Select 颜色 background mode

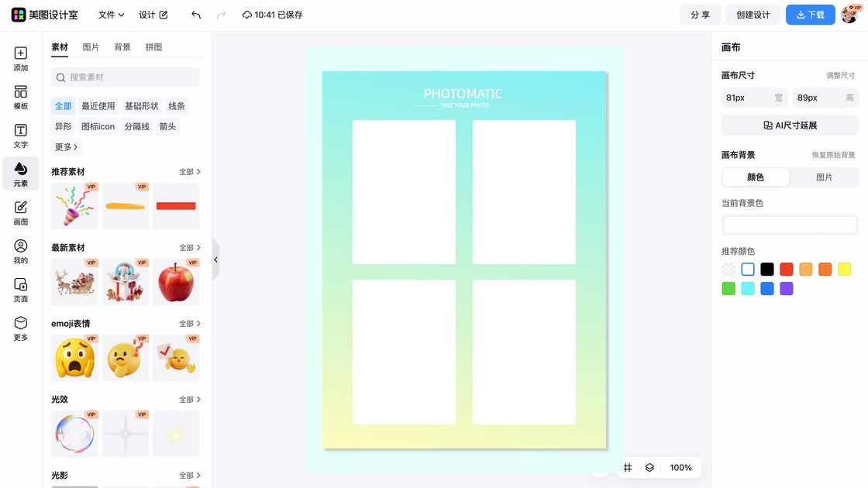756,177
